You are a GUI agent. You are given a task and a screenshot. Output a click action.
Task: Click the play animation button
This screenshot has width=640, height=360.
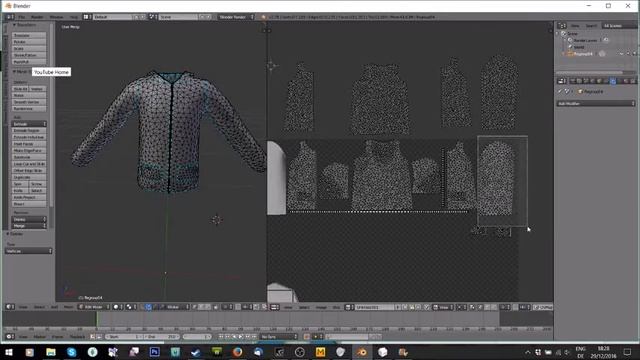point(241,337)
